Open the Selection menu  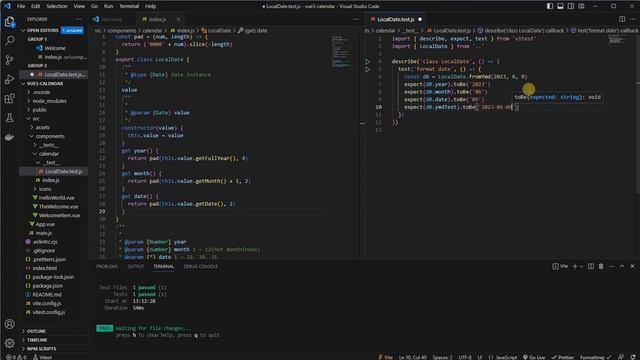57,6
